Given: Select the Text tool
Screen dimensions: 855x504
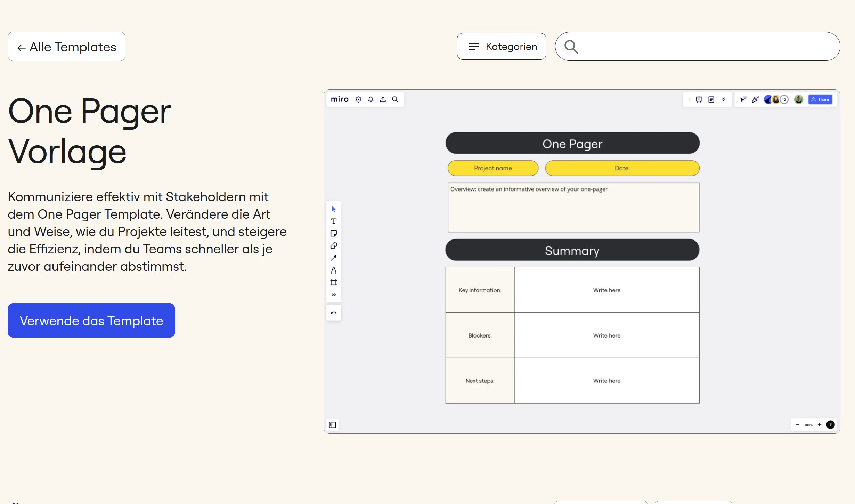Looking at the screenshot, I should click(334, 221).
